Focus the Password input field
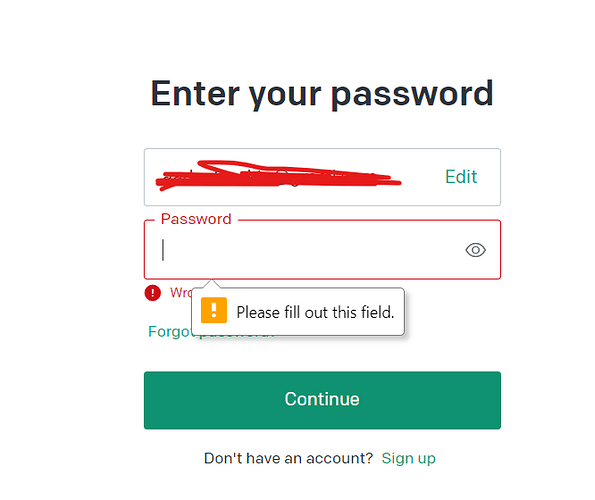This screenshot has height=500, width=595. coord(322,250)
